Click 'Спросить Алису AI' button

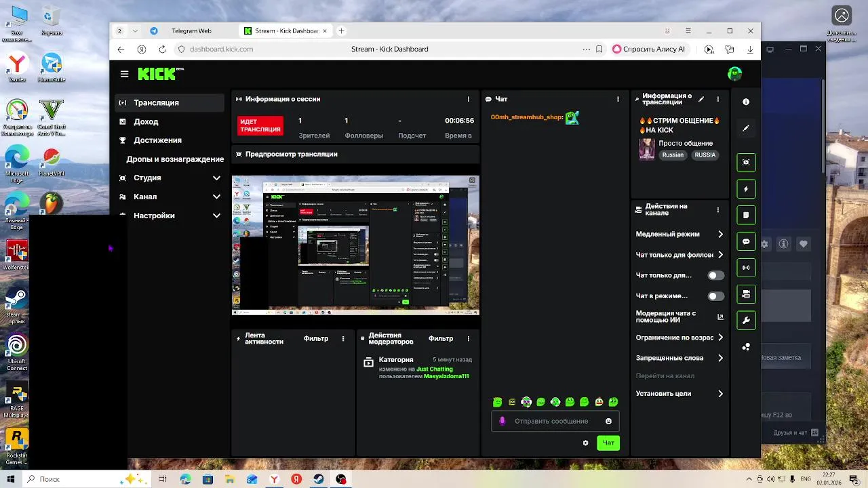click(649, 49)
